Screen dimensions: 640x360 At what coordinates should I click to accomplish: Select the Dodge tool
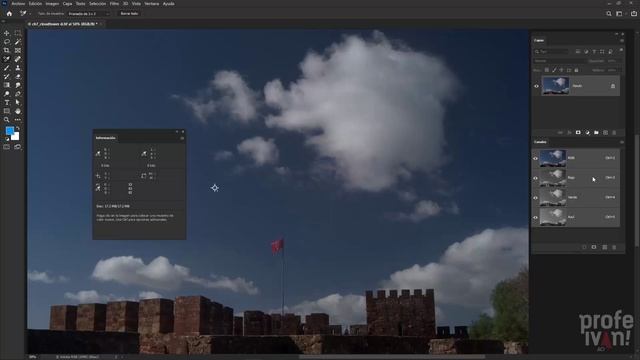tap(7, 94)
